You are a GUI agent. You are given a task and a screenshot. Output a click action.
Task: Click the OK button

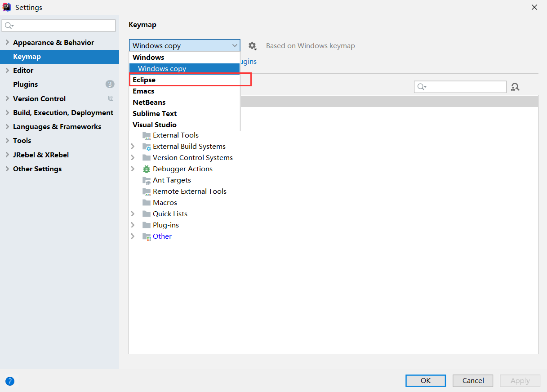coord(426,381)
